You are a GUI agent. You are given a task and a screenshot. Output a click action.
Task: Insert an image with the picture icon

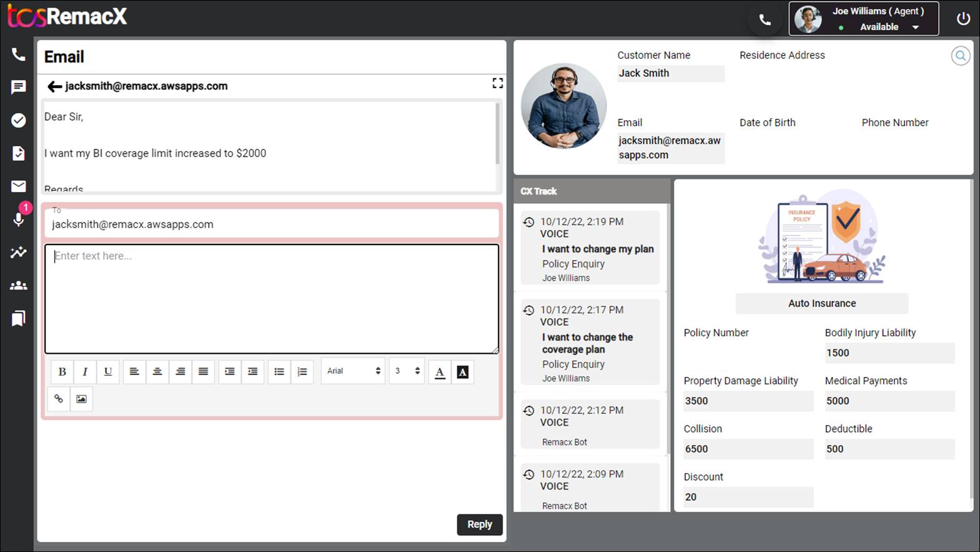point(82,399)
